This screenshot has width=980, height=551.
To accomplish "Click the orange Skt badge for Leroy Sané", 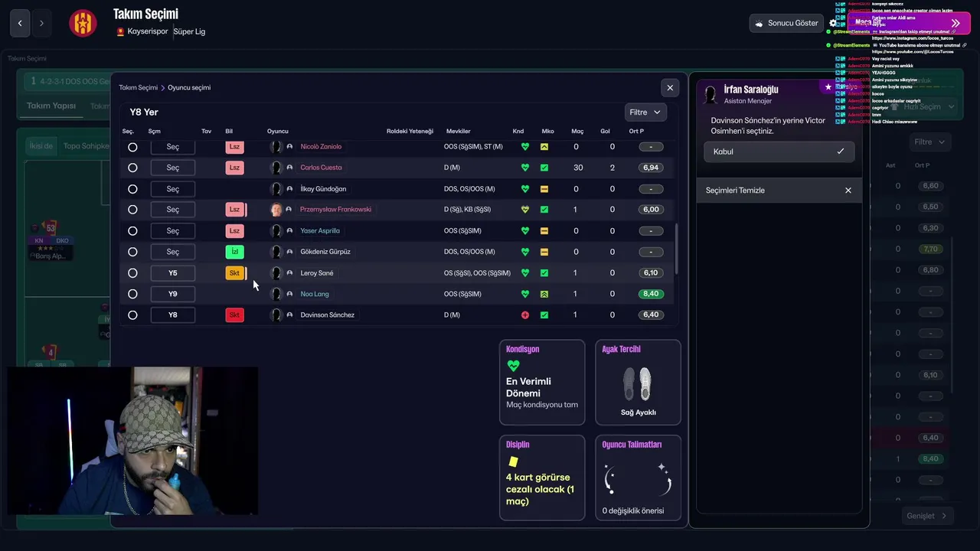I will [x=234, y=273].
